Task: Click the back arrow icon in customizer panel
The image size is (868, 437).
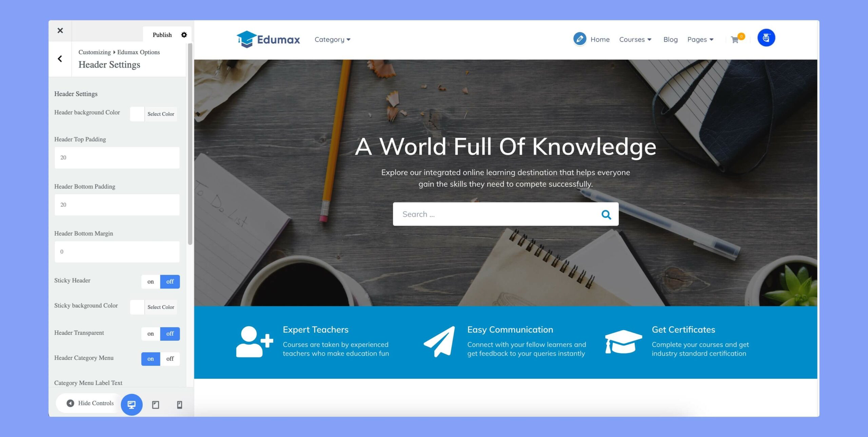Action: (60, 59)
